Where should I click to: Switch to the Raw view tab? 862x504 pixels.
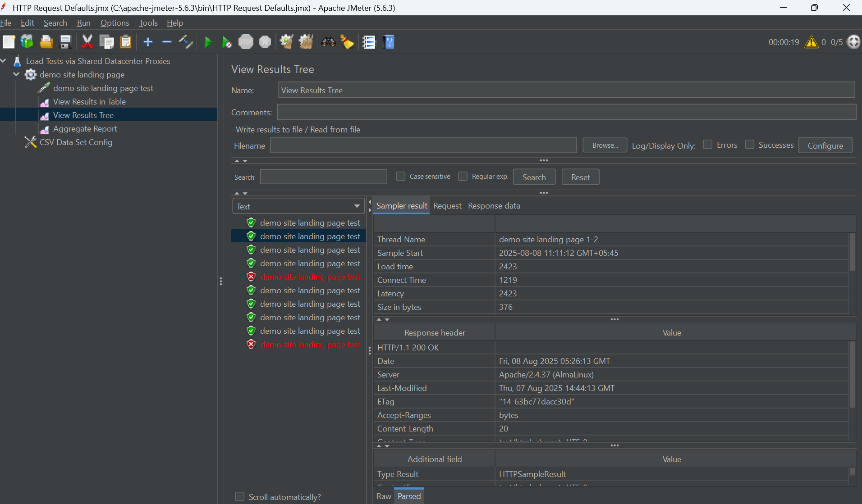[x=384, y=496]
